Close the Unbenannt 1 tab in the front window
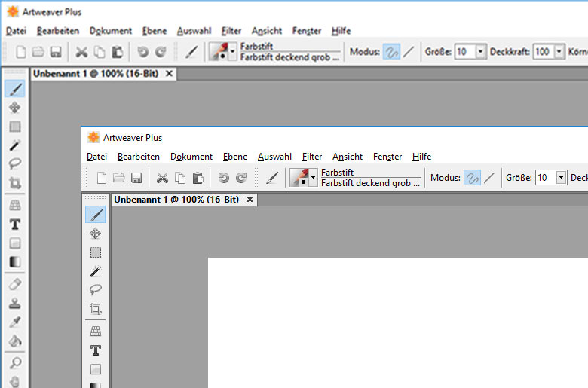Viewport: 588px width, 388px height. coord(250,200)
